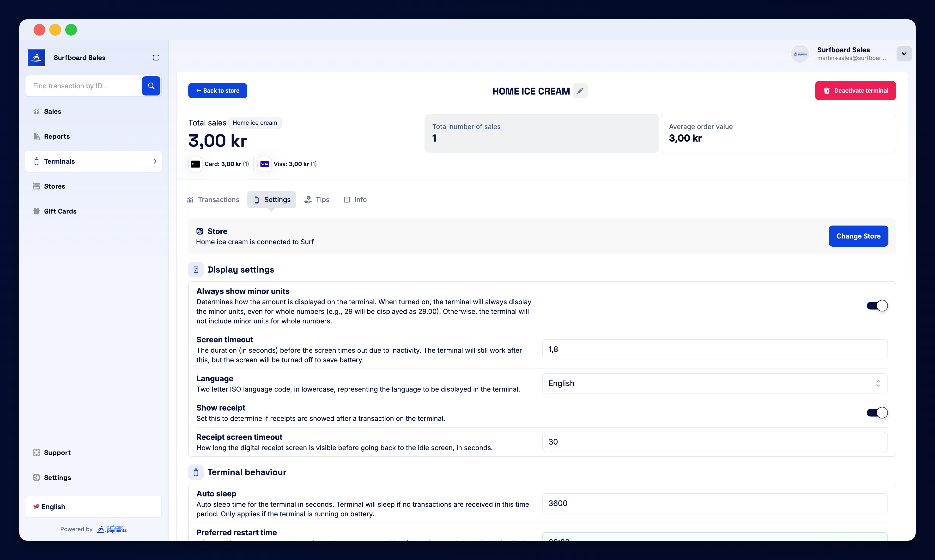The width and height of the screenshot is (935, 560).
Task: Enable Always show minor units
Action: pos(877,306)
